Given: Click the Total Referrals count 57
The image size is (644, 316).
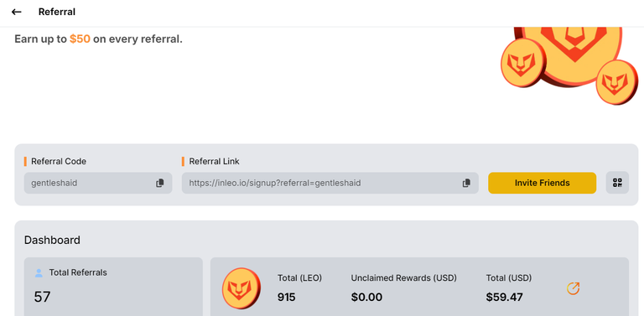Looking at the screenshot, I should click(x=42, y=297).
